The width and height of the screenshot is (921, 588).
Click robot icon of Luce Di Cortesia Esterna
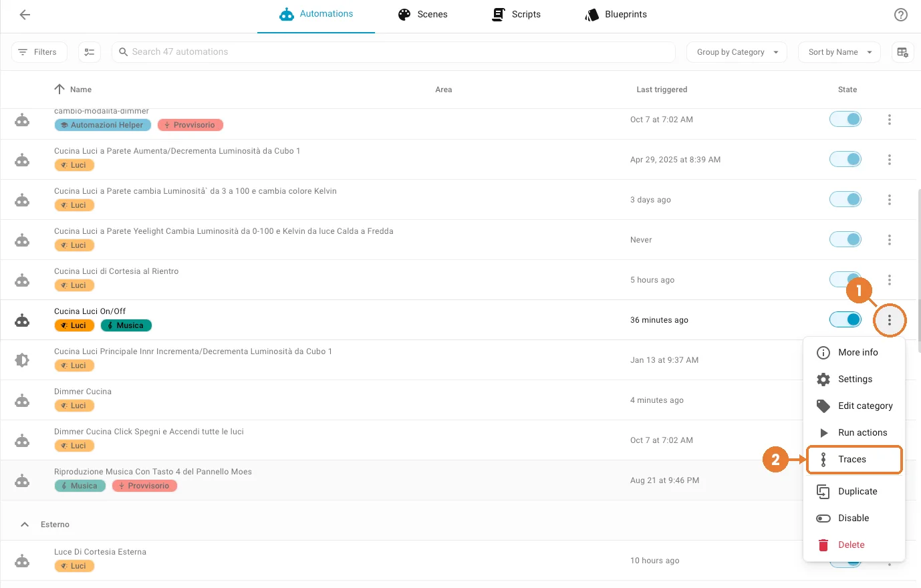point(22,561)
